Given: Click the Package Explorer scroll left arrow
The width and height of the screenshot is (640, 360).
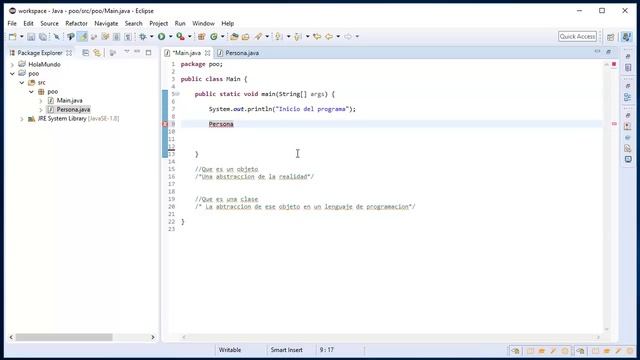Looking at the screenshot, I should pyautogui.click(x=11, y=337).
